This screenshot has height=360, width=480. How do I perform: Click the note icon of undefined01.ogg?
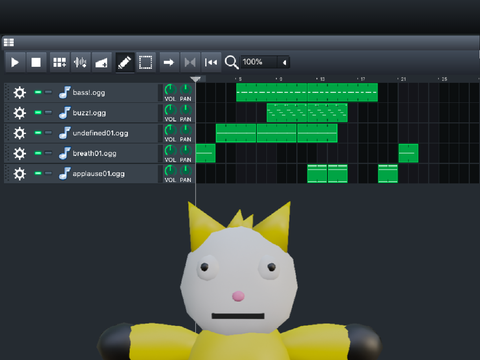(x=65, y=133)
